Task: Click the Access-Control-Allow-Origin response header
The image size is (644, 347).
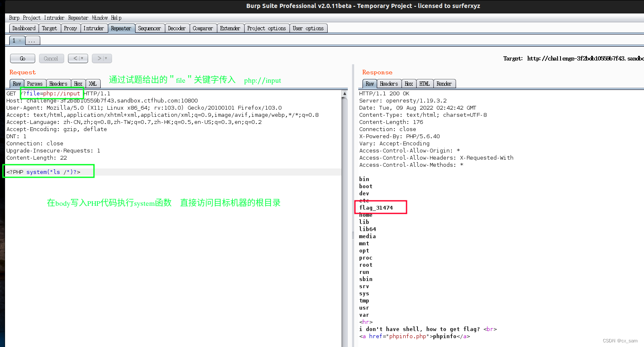Action: coord(409,151)
